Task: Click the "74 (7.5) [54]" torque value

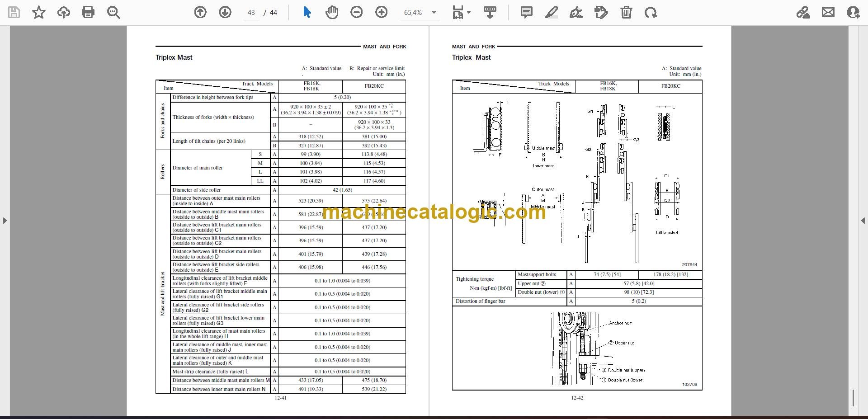Action: (607, 274)
